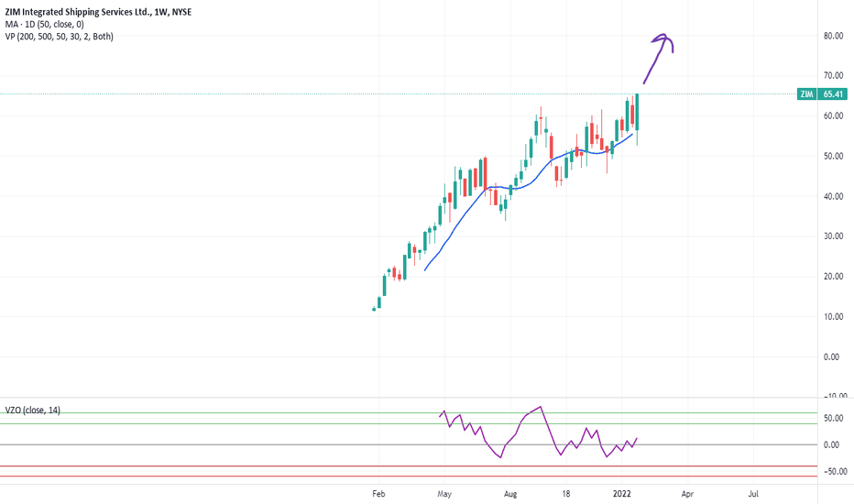Image resolution: width=854 pixels, height=504 pixels.
Task: Click the 40.00 price axis label
Action: pyautogui.click(x=833, y=196)
